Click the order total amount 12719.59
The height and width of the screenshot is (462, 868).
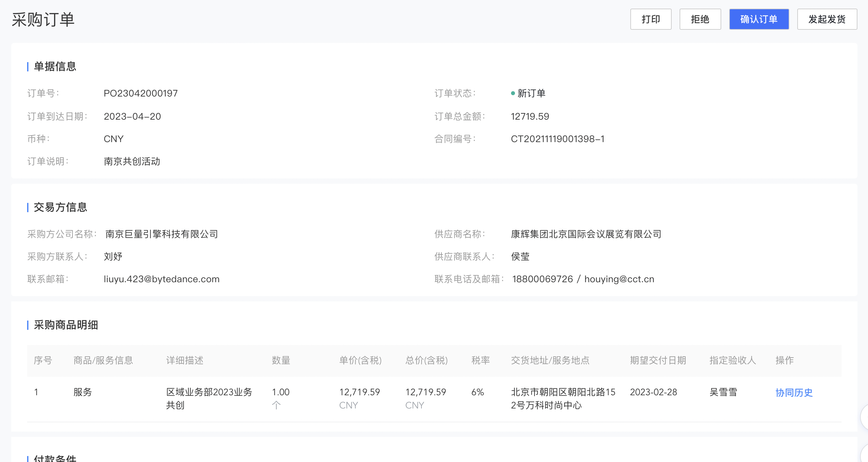coord(530,116)
